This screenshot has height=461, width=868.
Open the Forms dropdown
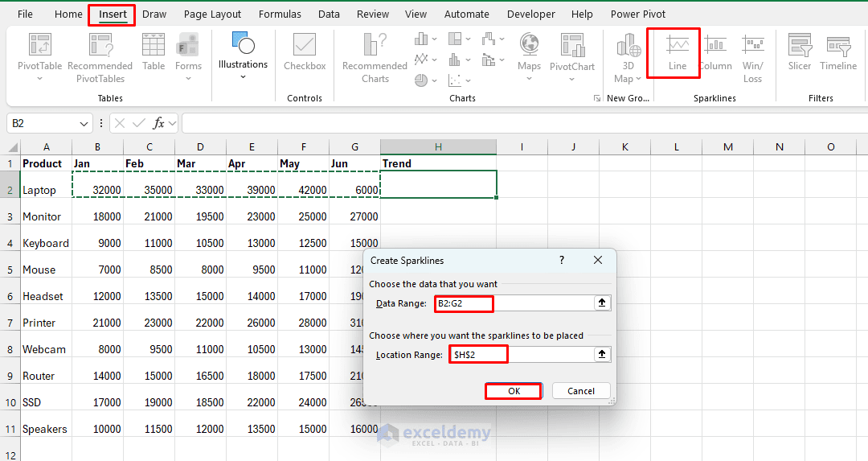[188, 79]
